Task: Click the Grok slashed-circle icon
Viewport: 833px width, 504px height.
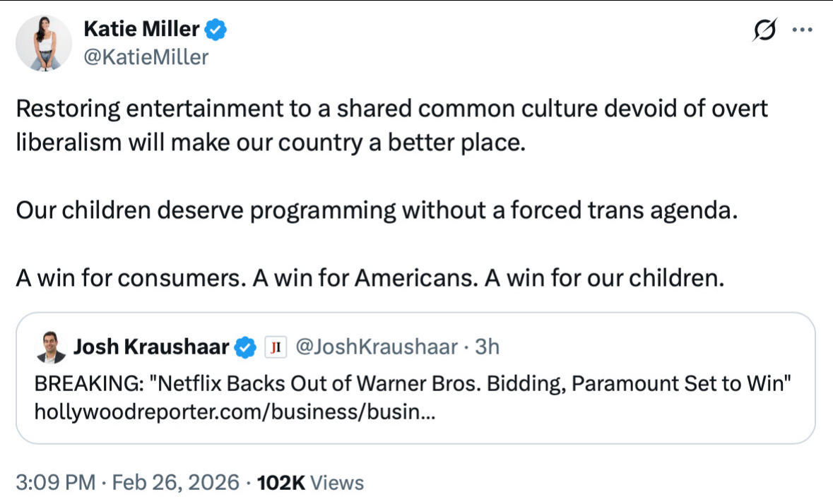Action: (764, 31)
